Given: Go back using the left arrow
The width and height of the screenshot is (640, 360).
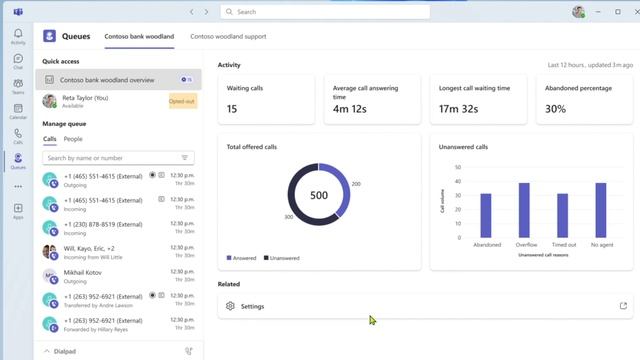Looking at the screenshot, I should pyautogui.click(x=191, y=12).
